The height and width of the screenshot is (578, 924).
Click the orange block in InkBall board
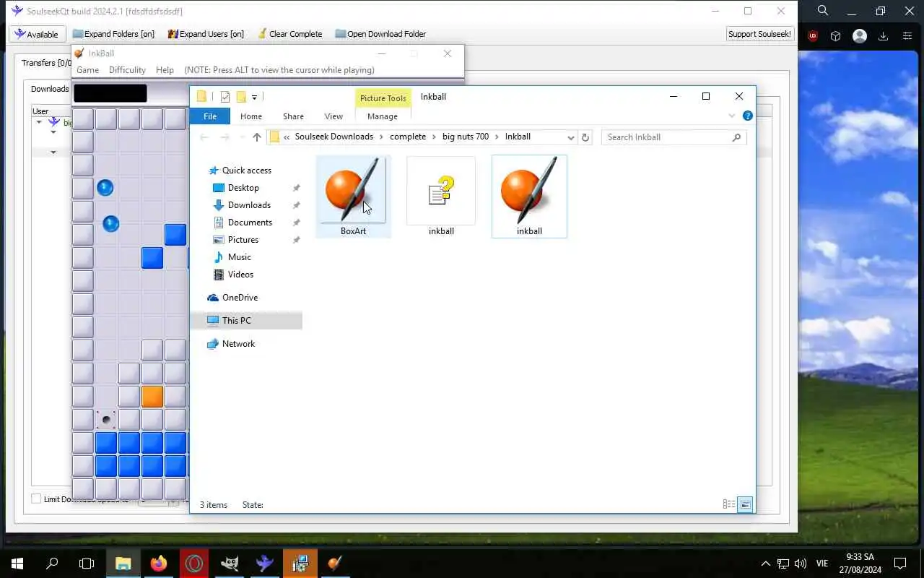(152, 397)
